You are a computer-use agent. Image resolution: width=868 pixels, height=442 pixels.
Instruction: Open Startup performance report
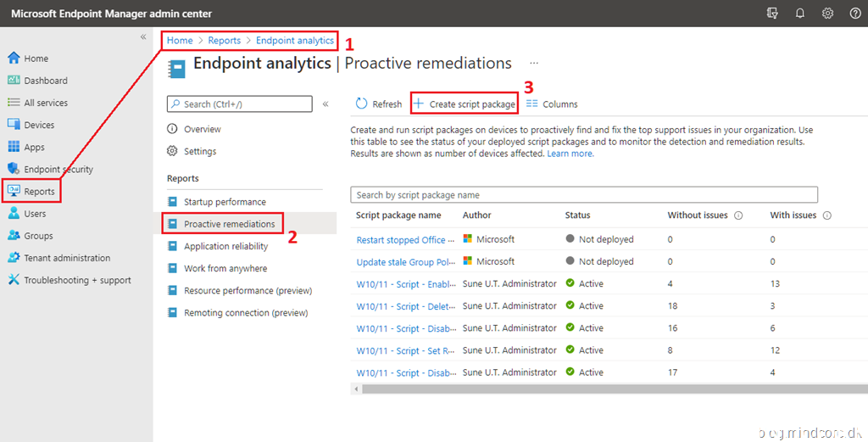[x=225, y=202]
